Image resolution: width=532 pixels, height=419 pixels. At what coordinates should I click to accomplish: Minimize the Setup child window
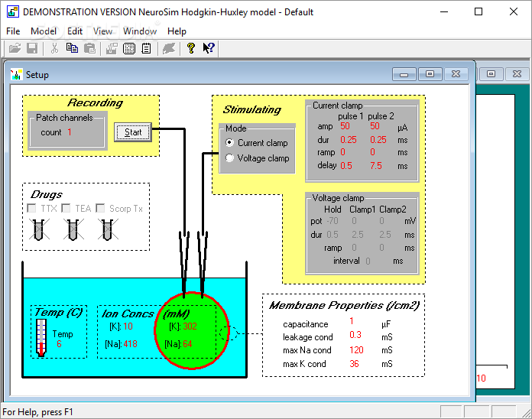(404, 74)
